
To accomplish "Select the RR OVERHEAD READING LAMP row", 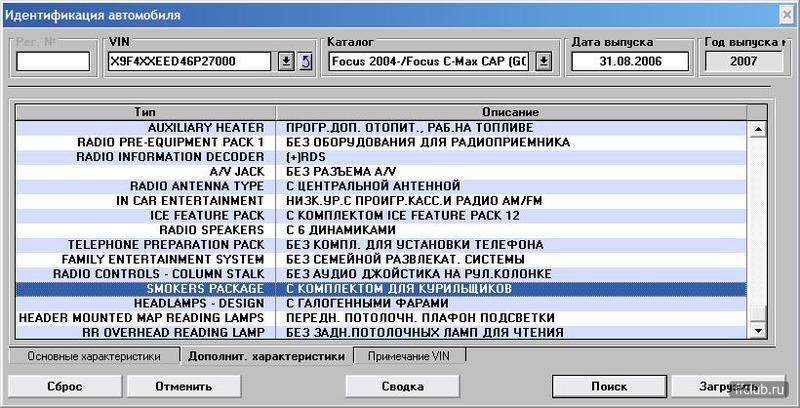I will [x=381, y=333].
